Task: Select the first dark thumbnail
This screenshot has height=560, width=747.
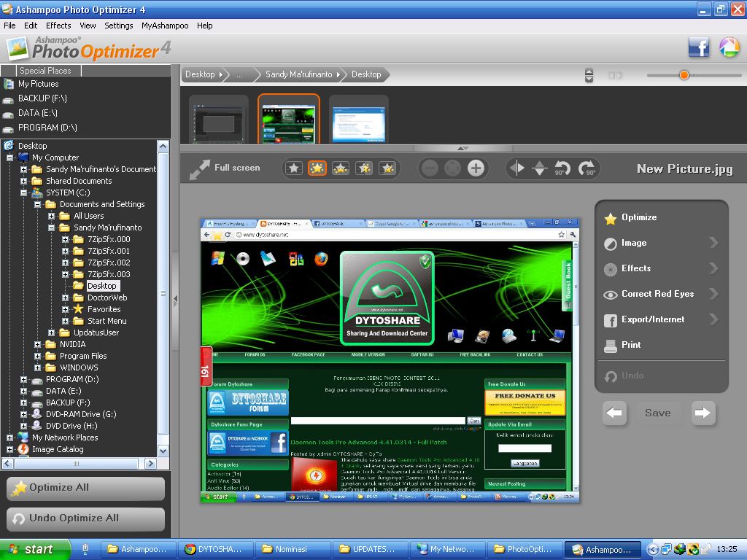Action: tap(218, 120)
